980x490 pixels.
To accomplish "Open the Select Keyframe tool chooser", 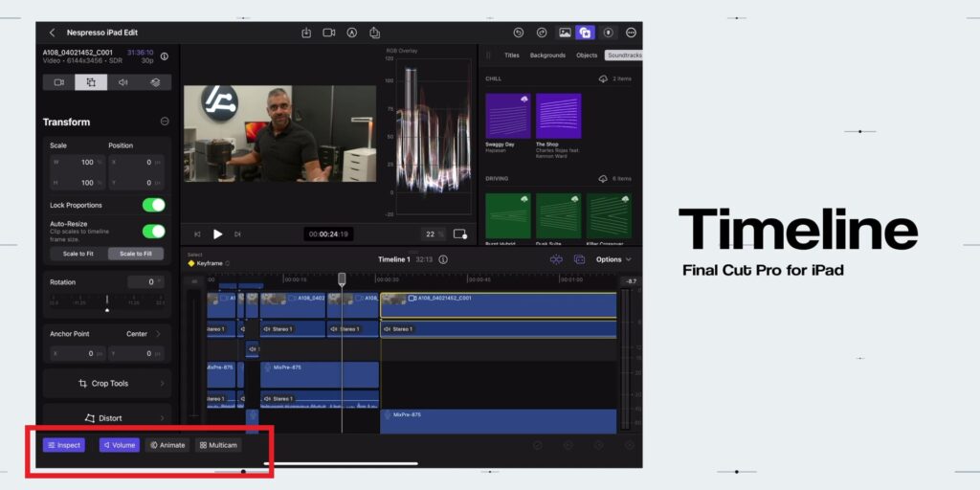I will pyautogui.click(x=210, y=263).
